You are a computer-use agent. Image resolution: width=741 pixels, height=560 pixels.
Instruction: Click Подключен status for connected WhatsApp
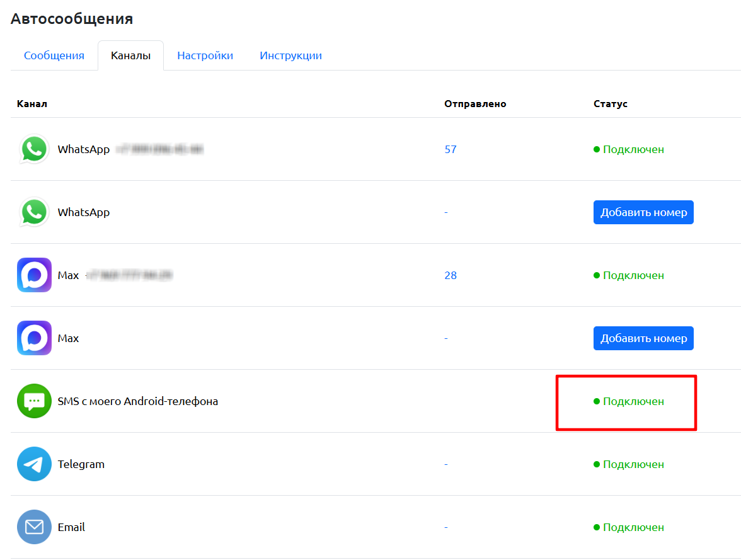point(629,149)
